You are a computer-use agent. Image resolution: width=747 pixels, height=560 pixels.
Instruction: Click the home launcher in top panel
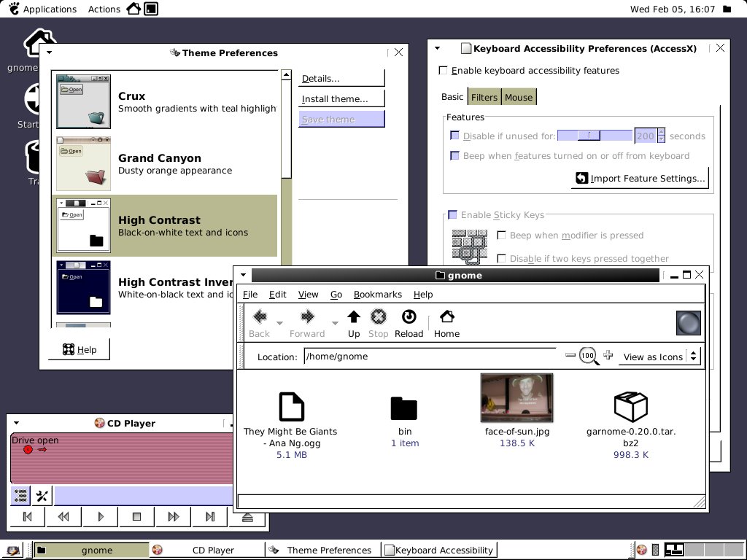(x=133, y=9)
